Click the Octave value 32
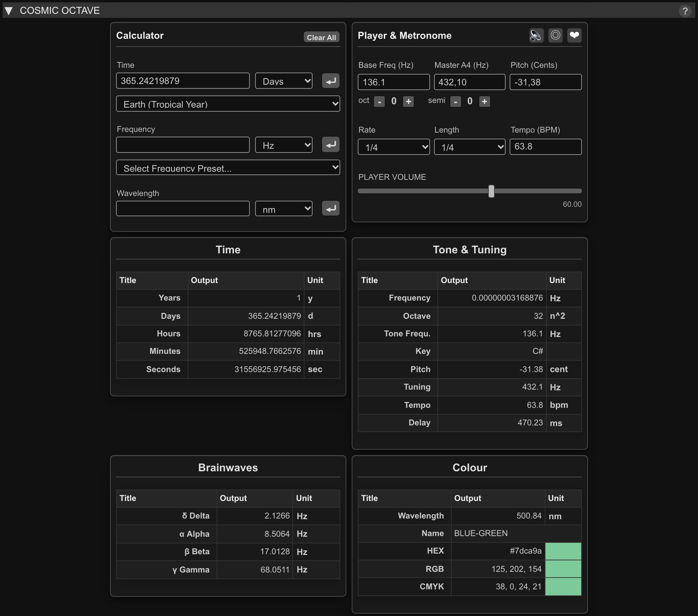698x616 pixels. click(538, 316)
